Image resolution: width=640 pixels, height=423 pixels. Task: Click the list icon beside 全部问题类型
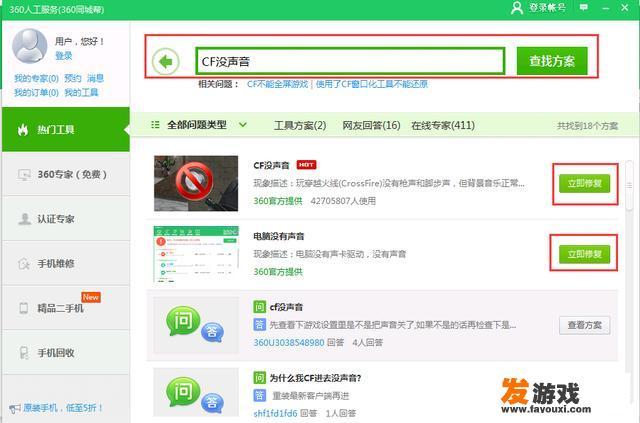(x=155, y=125)
